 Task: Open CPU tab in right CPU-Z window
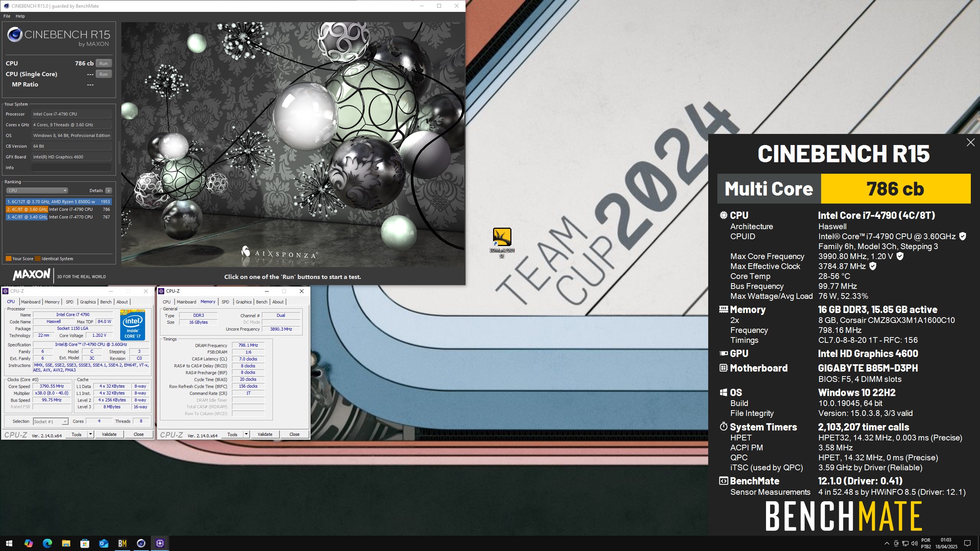click(x=167, y=302)
